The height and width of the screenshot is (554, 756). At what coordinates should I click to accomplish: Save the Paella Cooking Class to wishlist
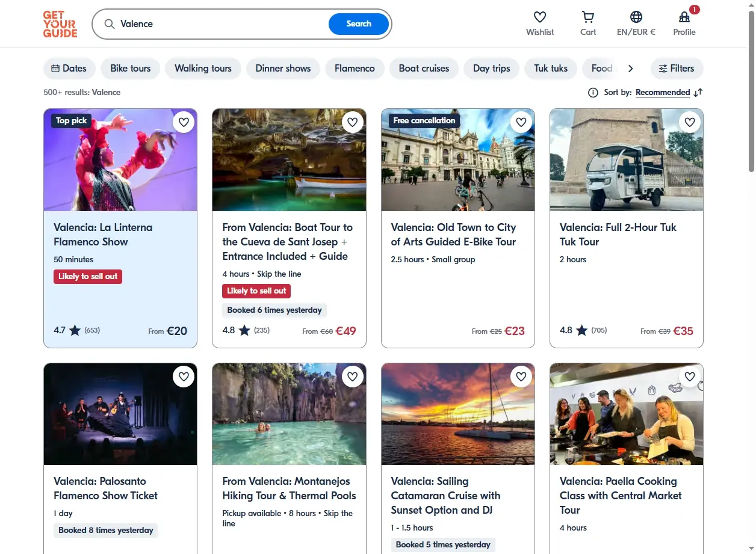pyautogui.click(x=689, y=377)
